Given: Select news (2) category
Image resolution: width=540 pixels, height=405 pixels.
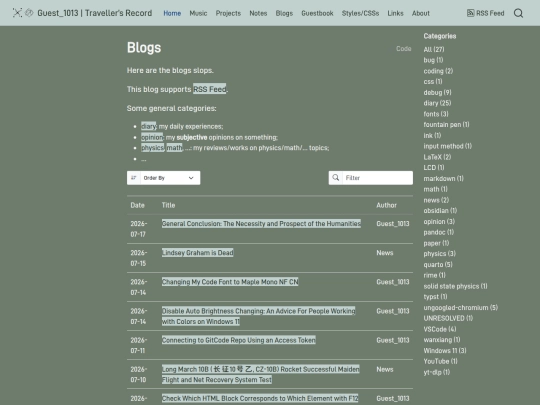Looking at the screenshot, I should coord(436,200).
